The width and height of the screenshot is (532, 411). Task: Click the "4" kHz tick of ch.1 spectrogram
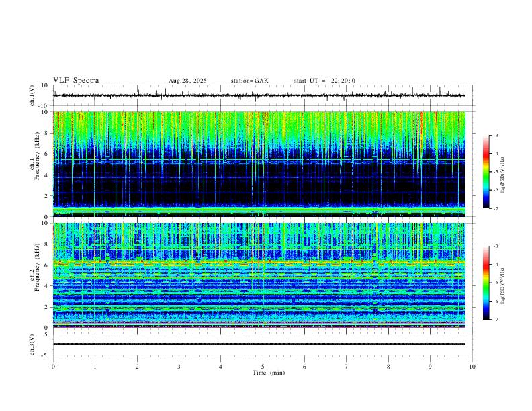pos(47,175)
